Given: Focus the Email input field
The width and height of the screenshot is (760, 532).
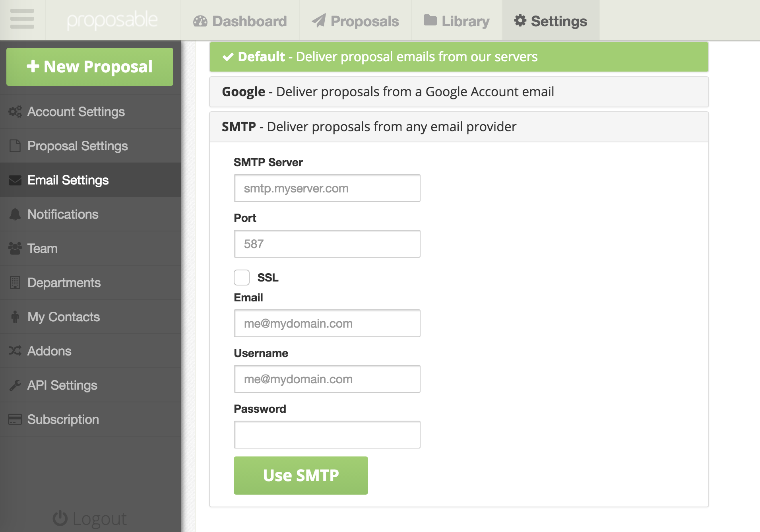Looking at the screenshot, I should [327, 323].
